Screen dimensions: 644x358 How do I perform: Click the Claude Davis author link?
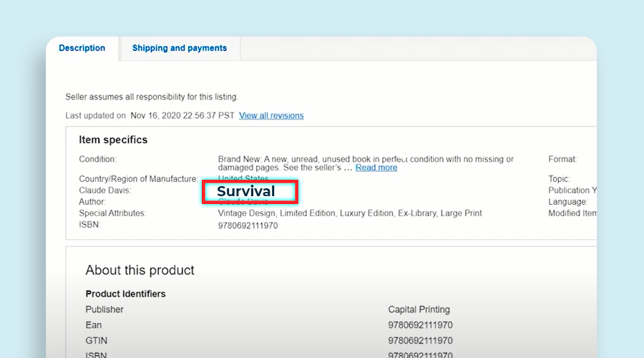tap(243, 203)
